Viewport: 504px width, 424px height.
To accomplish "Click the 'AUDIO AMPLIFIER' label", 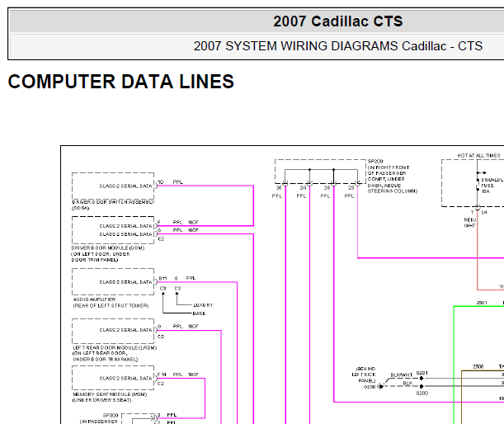I will (94, 299).
